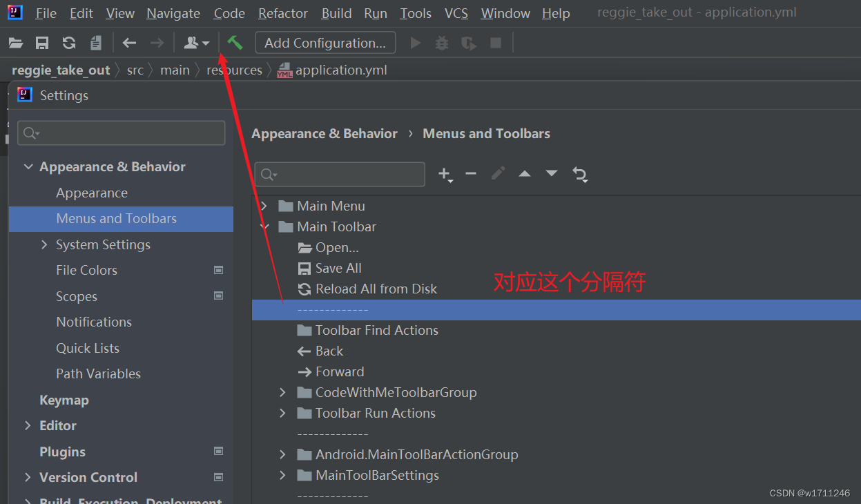861x504 pixels.
Task: Open the VCS menu
Action: 456,13
